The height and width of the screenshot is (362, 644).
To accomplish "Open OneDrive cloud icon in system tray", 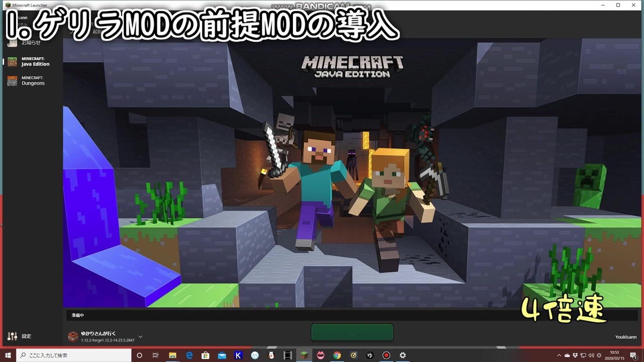I will [x=567, y=355].
